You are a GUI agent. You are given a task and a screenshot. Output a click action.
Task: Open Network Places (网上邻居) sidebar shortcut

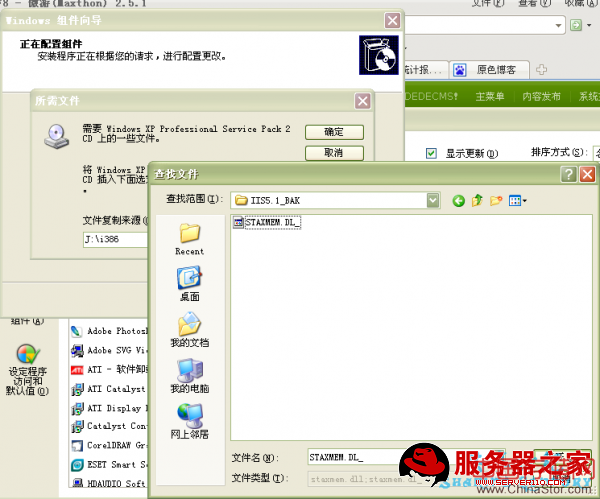point(189,421)
